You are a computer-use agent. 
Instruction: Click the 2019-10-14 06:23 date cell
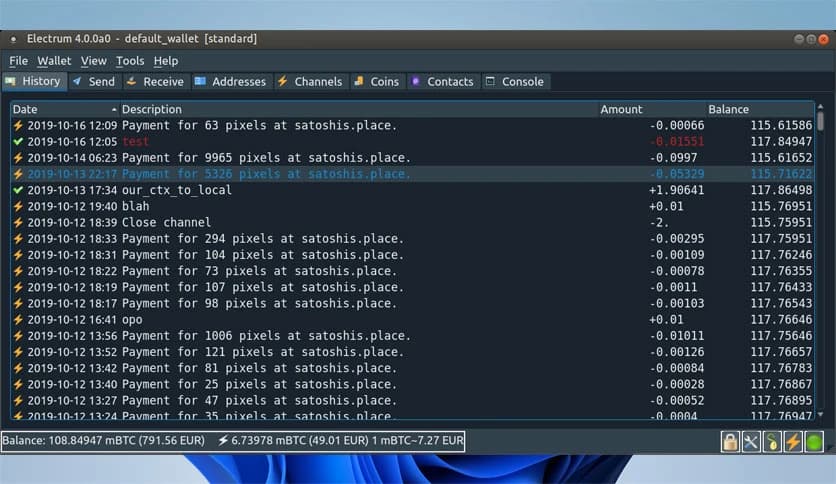(x=72, y=158)
